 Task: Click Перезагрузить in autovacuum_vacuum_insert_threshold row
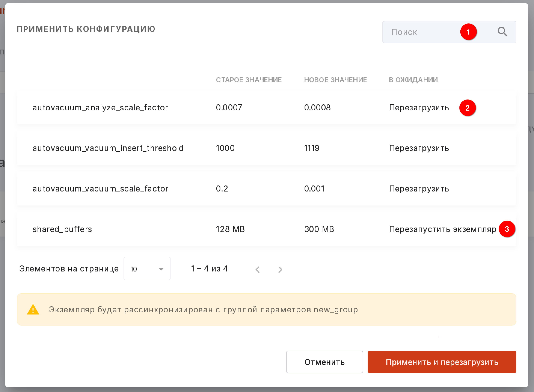(x=419, y=148)
